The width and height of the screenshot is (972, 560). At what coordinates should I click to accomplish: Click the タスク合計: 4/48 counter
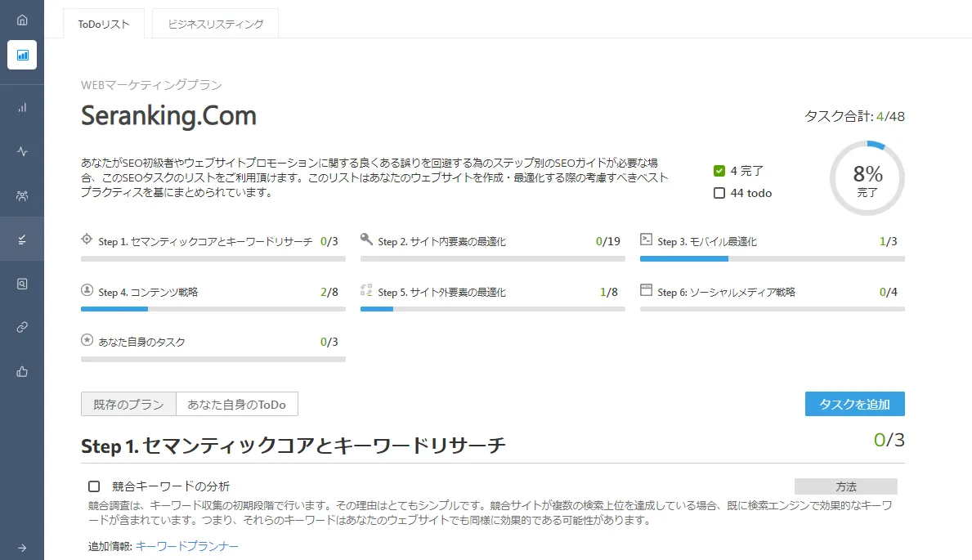[854, 117]
